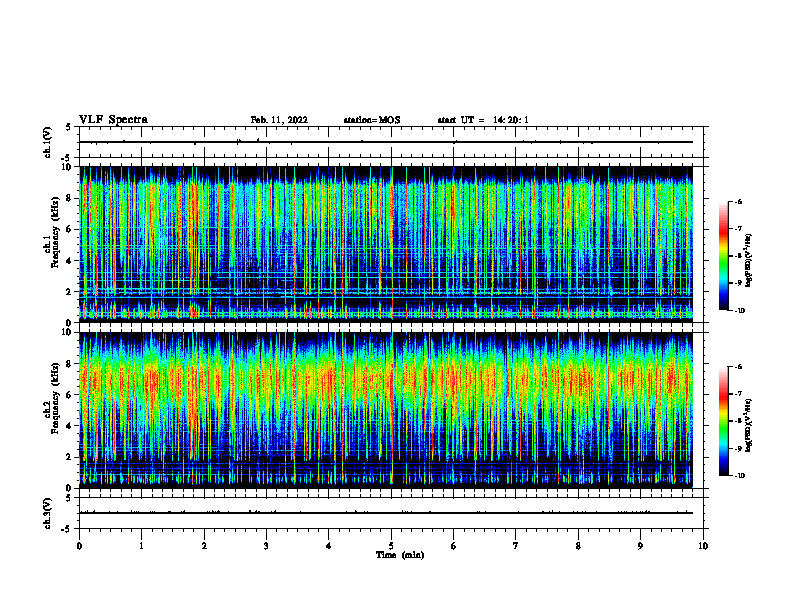Click the ch.1 spectrogram color scale bar
Viewport: 792px width, 612px height.
[x=724, y=256]
